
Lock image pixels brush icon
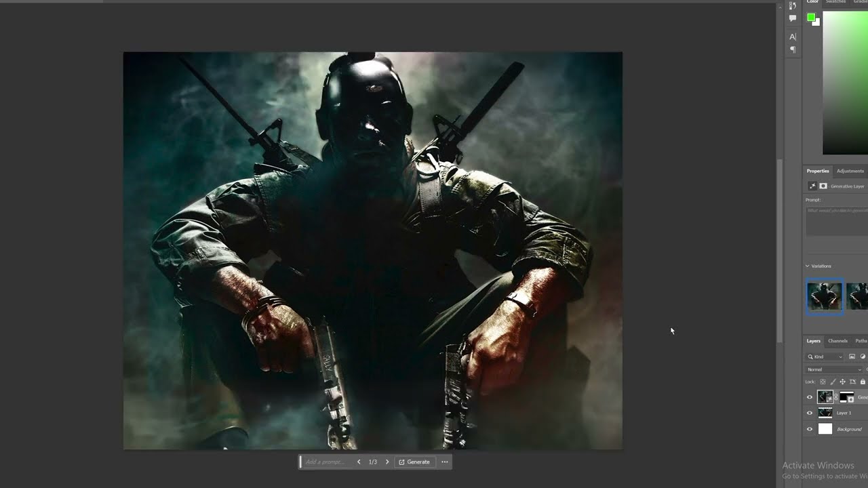833,382
